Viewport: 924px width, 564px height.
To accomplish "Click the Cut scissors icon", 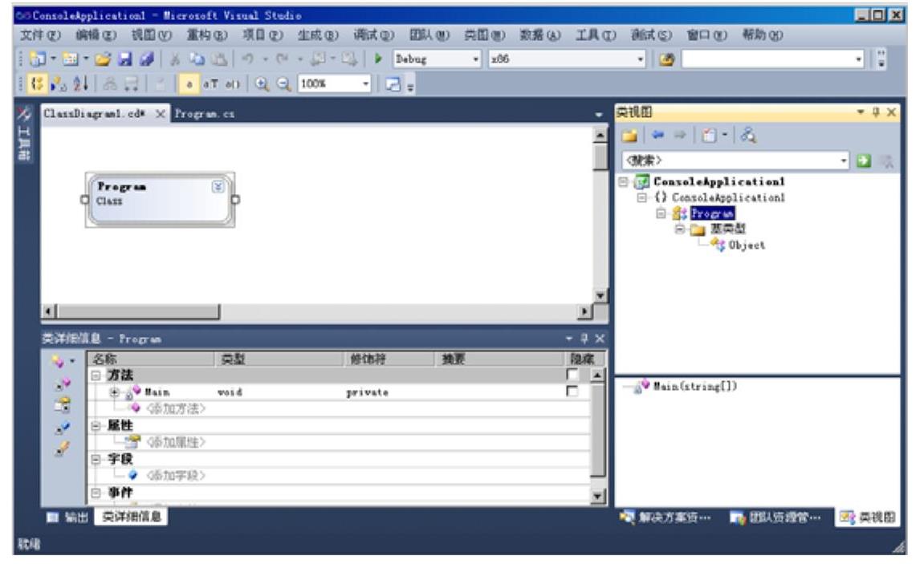I will (175, 59).
